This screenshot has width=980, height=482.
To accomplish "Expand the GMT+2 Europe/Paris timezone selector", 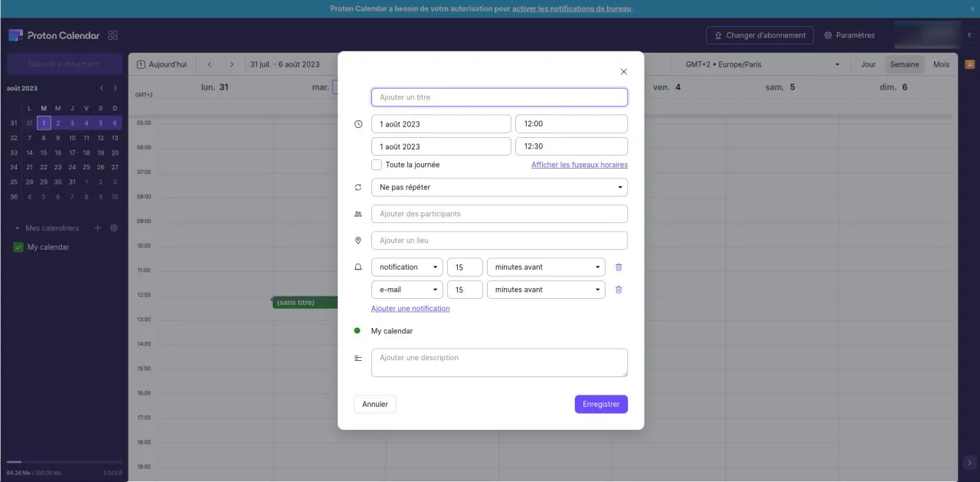I will click(762, 64).
